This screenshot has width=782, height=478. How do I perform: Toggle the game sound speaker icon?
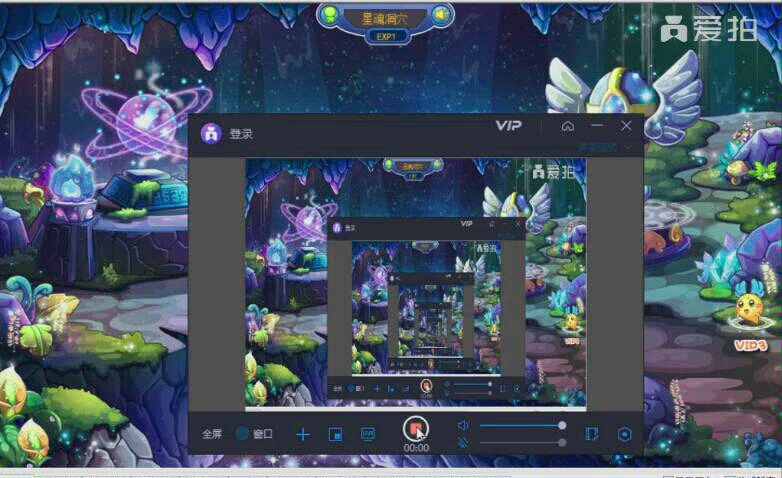point(441,15)
